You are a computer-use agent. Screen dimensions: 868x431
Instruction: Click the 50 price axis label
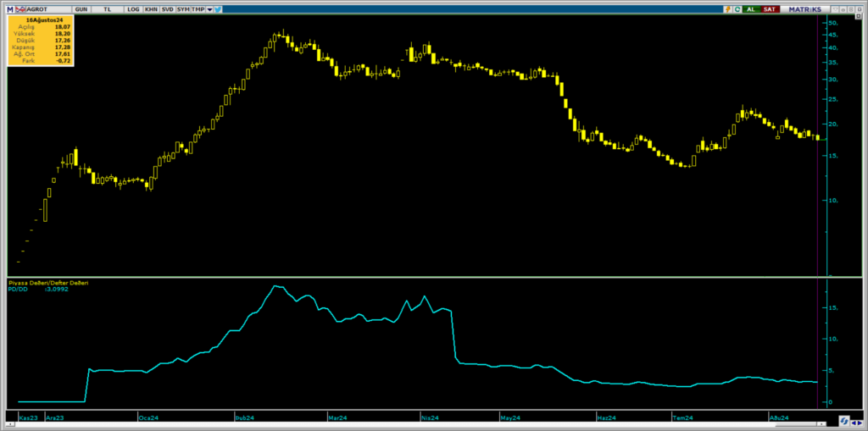[x=834, y=23]
